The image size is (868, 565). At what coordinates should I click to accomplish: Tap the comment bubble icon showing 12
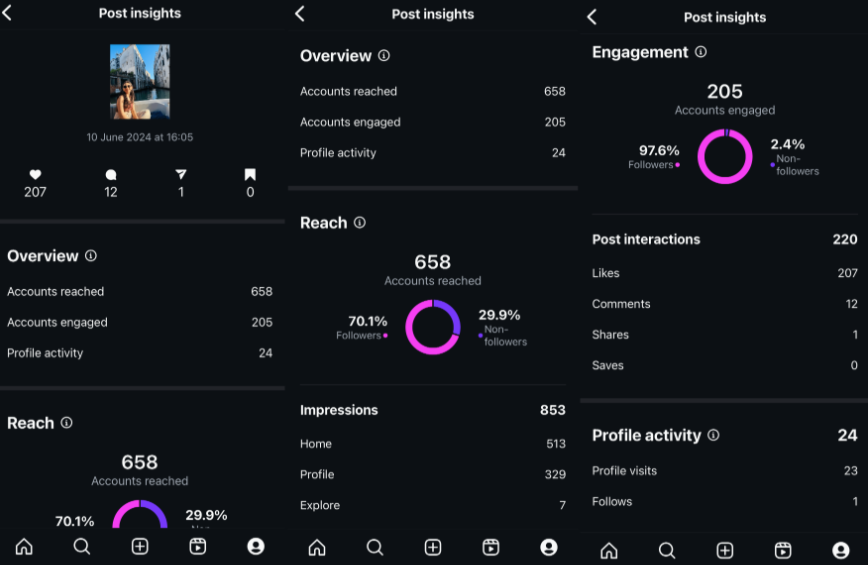[x=111, y=175]
